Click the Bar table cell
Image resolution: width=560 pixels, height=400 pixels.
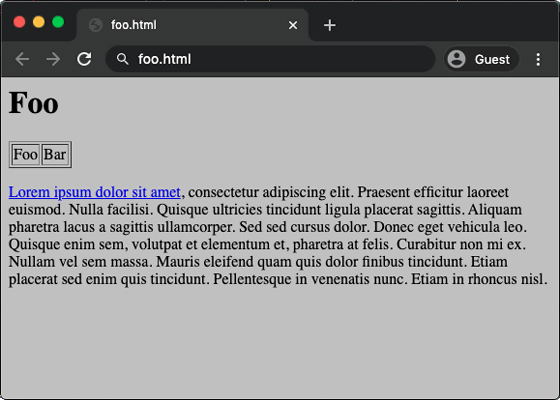coord(55,155)
